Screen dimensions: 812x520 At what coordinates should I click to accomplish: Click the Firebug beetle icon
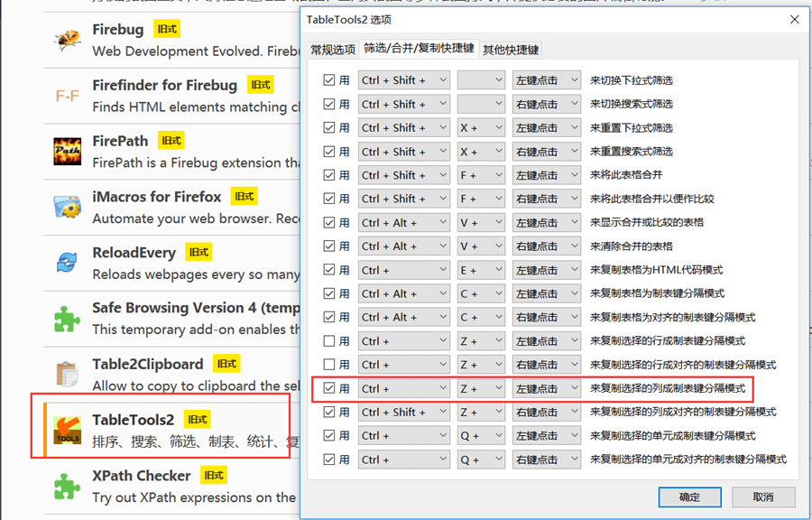tap(68, 40)
